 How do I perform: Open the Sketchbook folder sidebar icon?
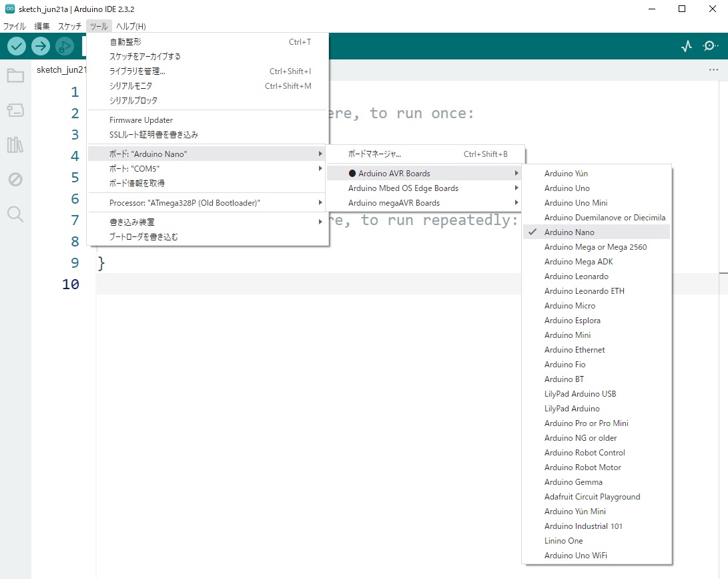[15, 75]
